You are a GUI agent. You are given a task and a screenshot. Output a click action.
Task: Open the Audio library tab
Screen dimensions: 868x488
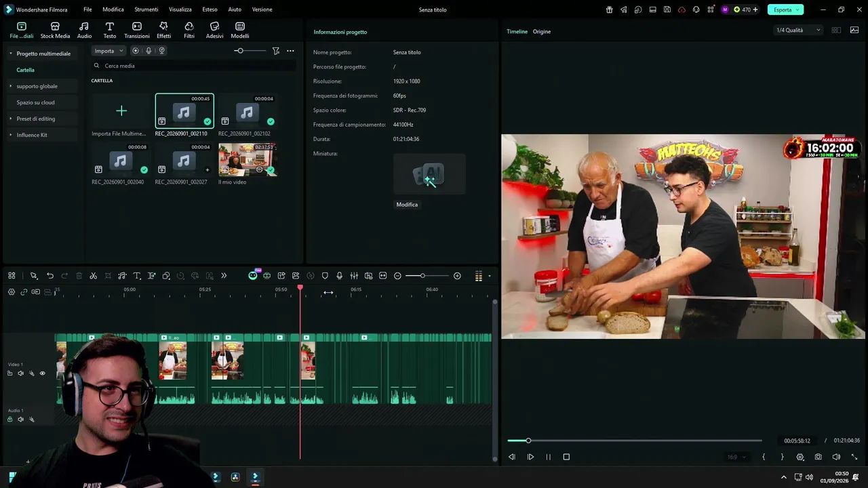[84, 30]
